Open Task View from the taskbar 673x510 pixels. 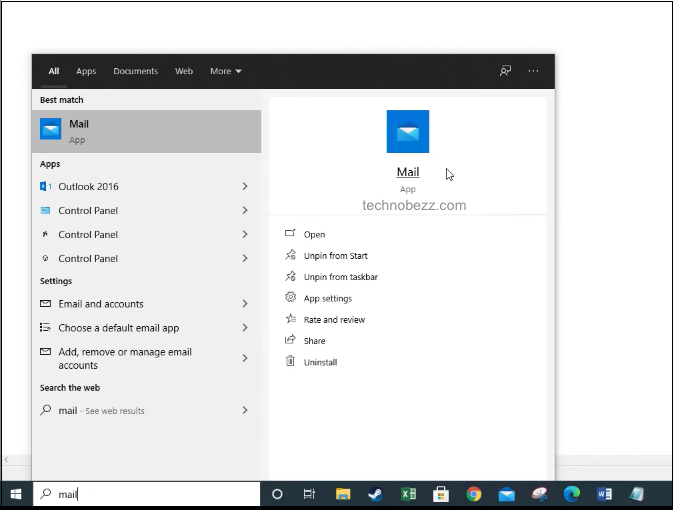[309, 494]
